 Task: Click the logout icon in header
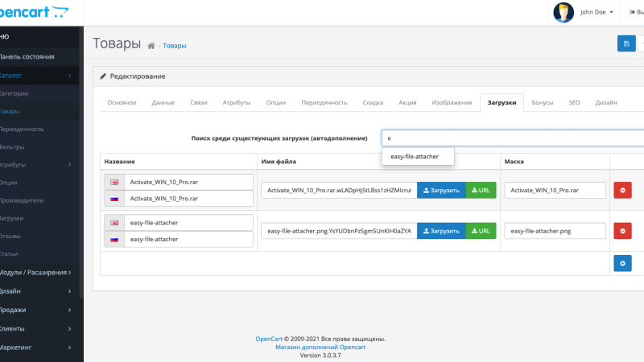[x=632, y=12]
